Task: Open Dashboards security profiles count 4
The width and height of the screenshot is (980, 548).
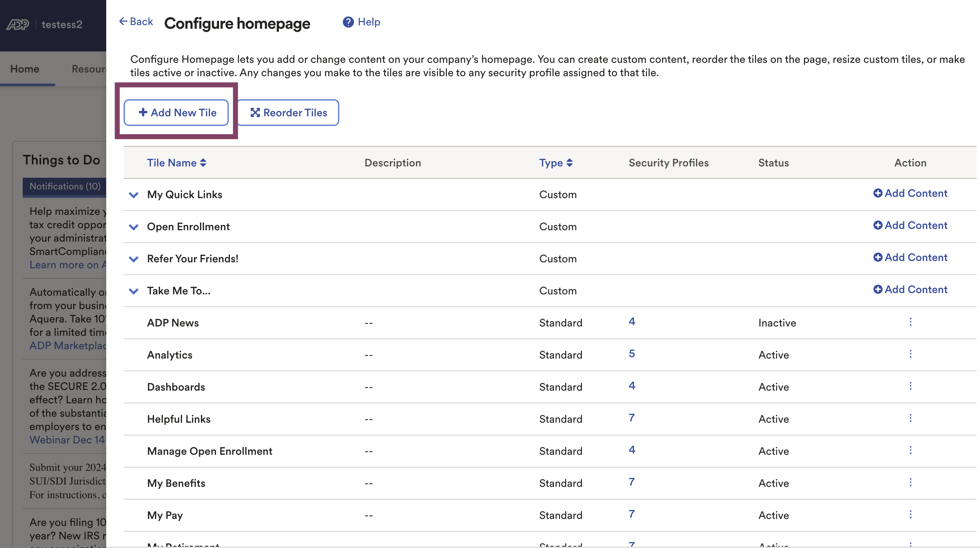Action: pyautogui.click(x=632, y=386)
